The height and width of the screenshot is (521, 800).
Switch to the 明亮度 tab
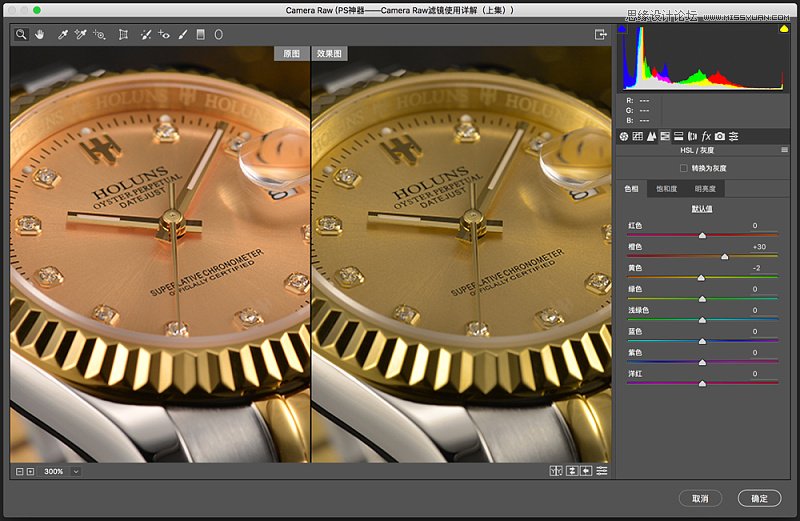(705, 189)
